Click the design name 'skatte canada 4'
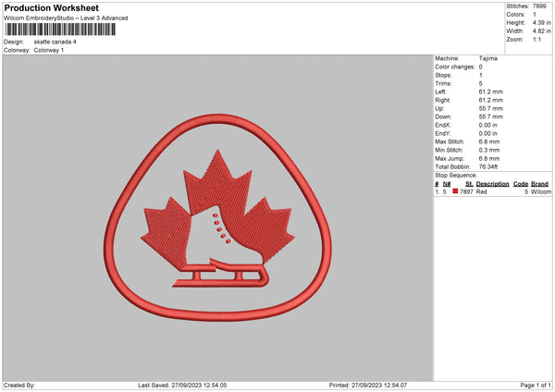 (55, 42)
